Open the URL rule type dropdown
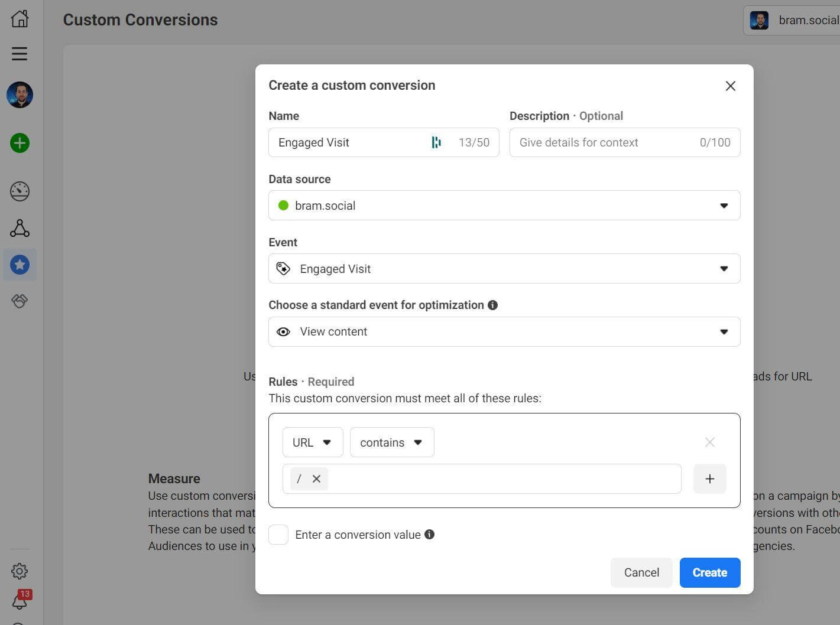The width and height of the screenshot is (840, 625). (312, 442)
